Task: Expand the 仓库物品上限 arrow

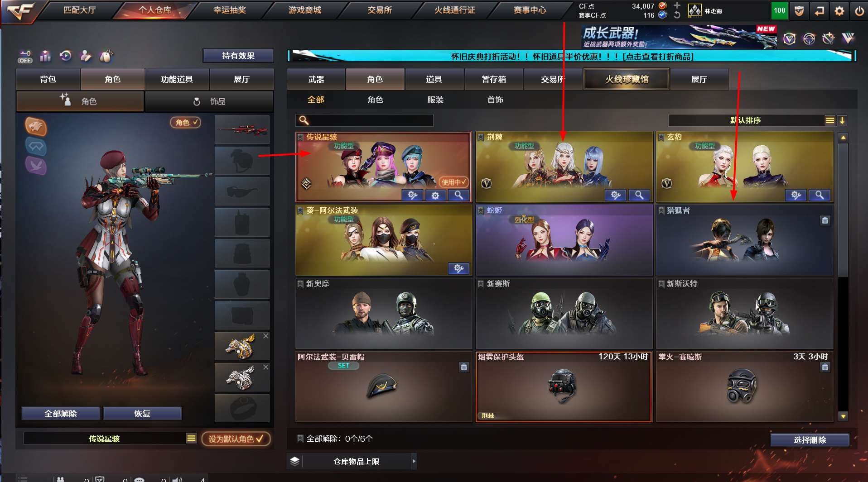Action: point(414,461)
